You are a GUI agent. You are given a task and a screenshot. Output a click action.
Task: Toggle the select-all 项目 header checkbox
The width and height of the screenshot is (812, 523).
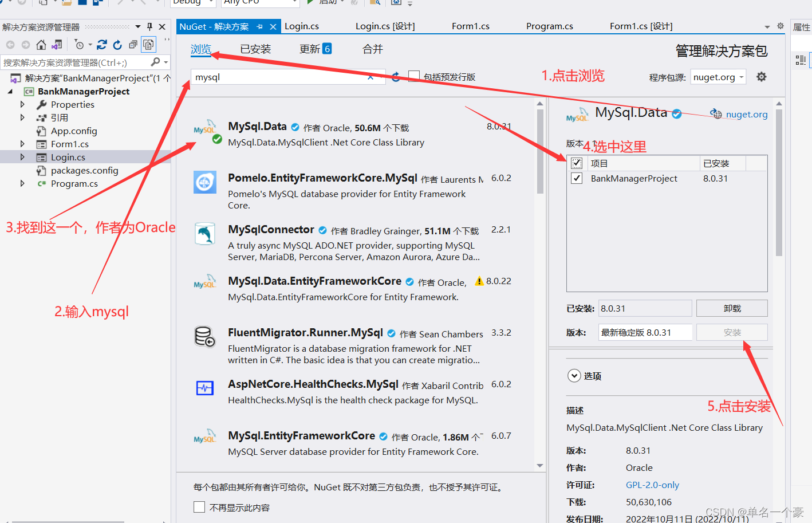point(577,163)
